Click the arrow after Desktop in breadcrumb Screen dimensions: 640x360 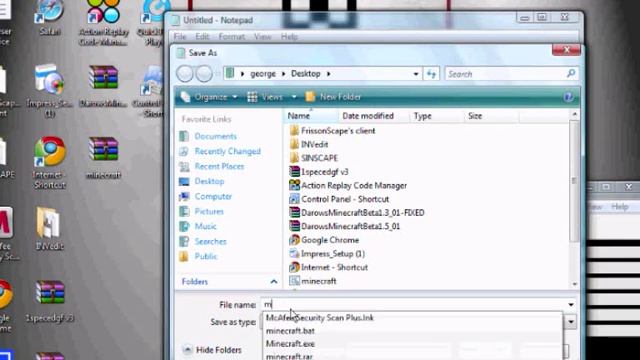click(x=328, y=74)
